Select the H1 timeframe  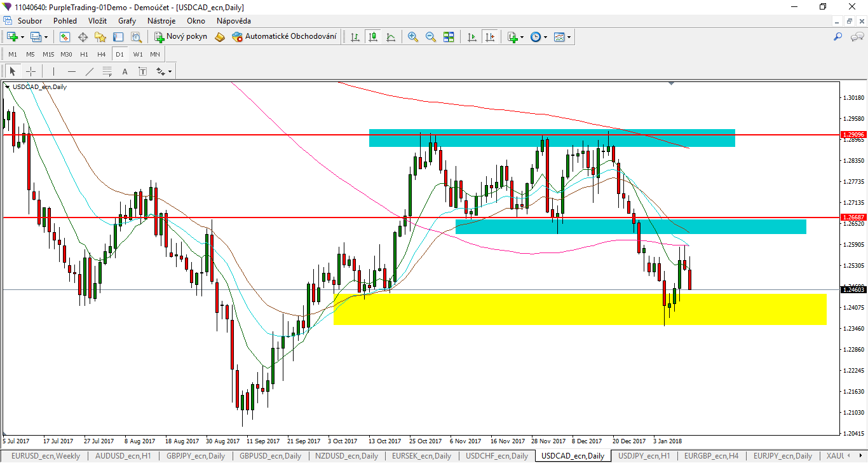click(85, 54)
